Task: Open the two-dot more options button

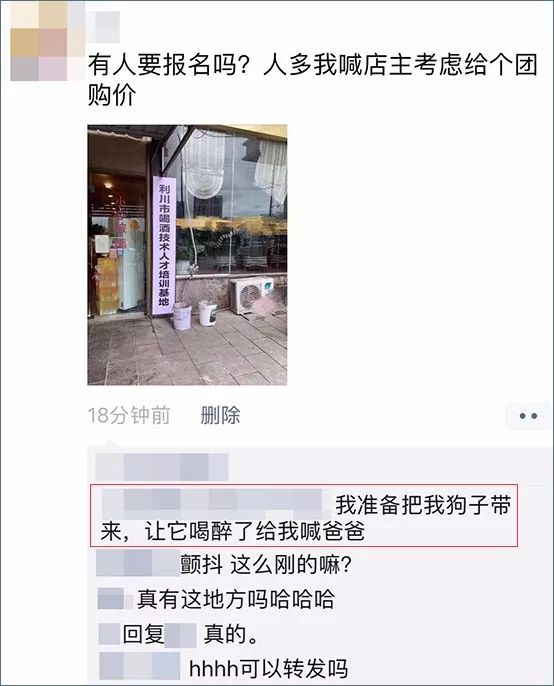Action: [528, 416]
